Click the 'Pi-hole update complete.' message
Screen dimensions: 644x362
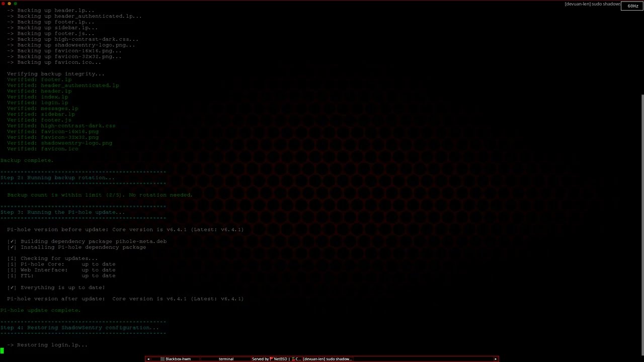(40, 310)
